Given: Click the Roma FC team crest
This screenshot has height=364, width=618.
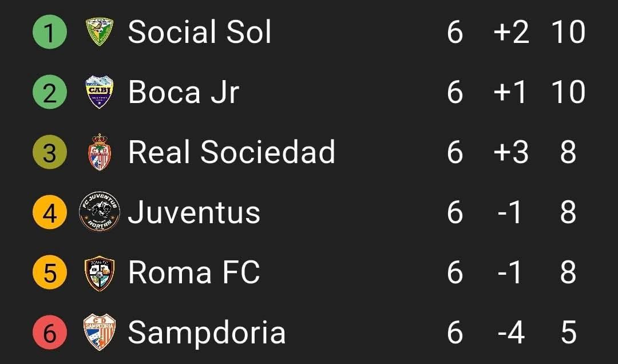Looking at the screenshot, I should (99, 273).
